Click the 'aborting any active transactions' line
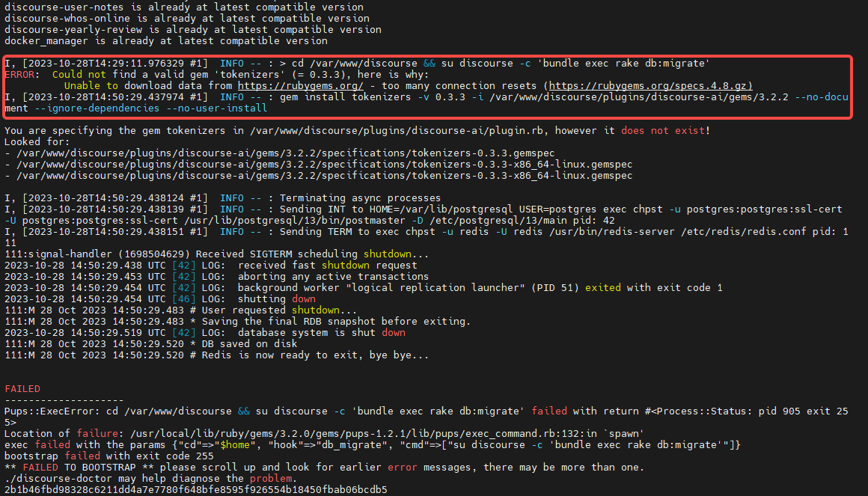Image resolution: width=868 pixels, height=496 pixels. (216, 276)
